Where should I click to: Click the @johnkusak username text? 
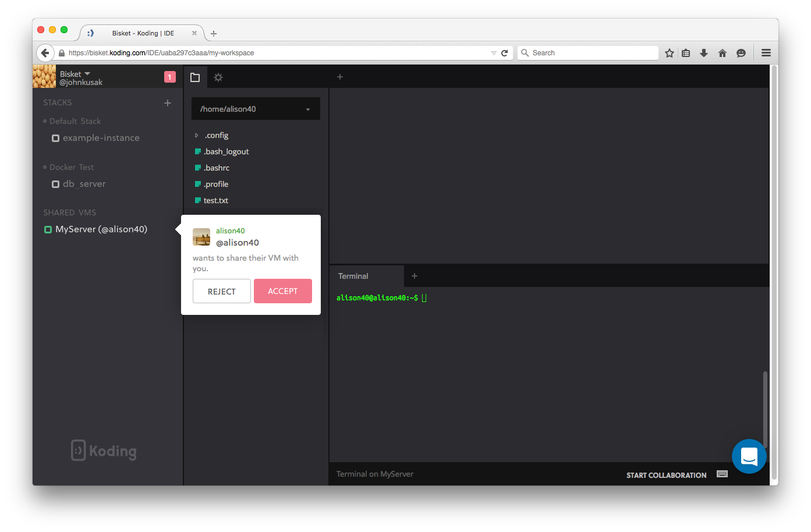(81, 83)
